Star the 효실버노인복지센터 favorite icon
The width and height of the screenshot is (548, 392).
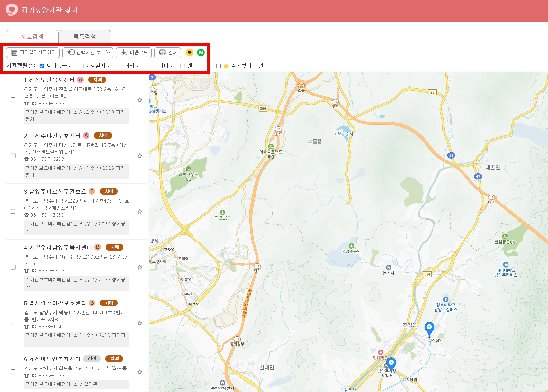click(140, 372)
